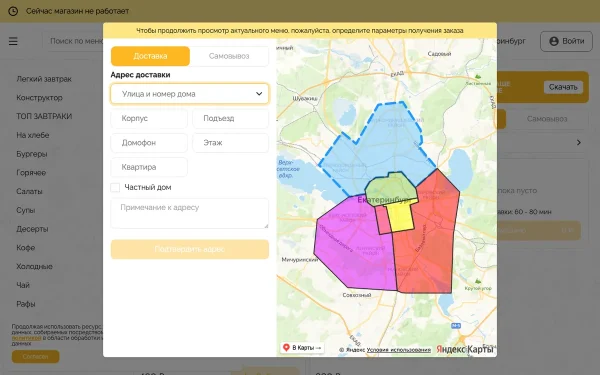Open the hamburger menu icon
Viewport: 600px width, 375px height.
(x=13, y=41)
